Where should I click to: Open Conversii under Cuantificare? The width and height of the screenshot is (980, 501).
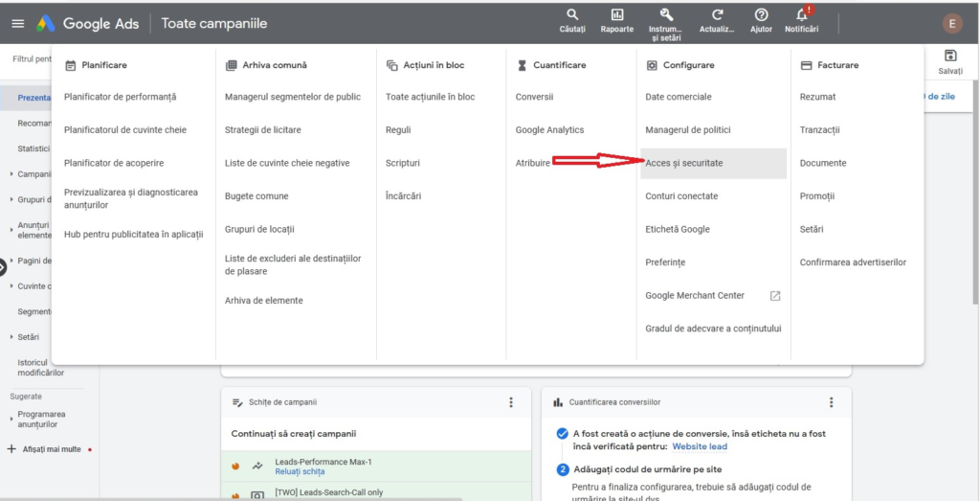coord(534,97)
